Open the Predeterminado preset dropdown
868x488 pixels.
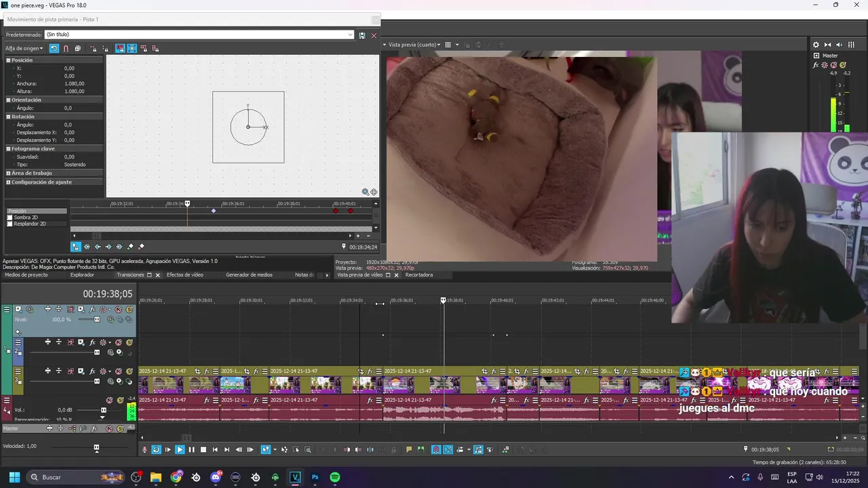[350, 35]
